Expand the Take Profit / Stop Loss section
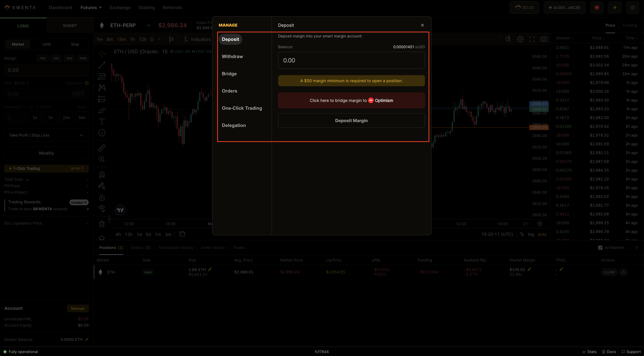 point(47,135)
